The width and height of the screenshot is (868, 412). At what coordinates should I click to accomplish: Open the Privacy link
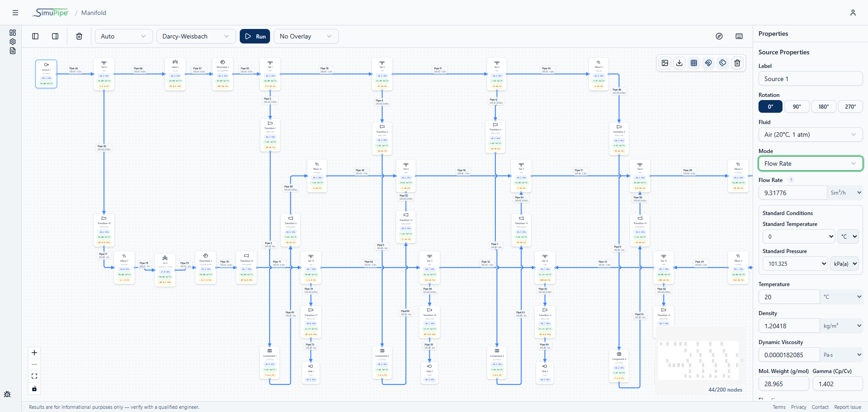point(799,407)
